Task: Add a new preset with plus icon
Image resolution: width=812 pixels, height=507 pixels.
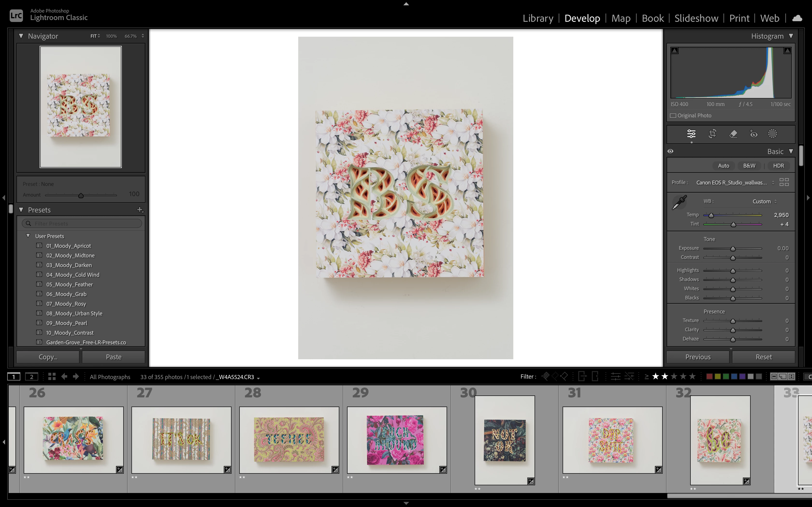Action: (x=140, y=210)
